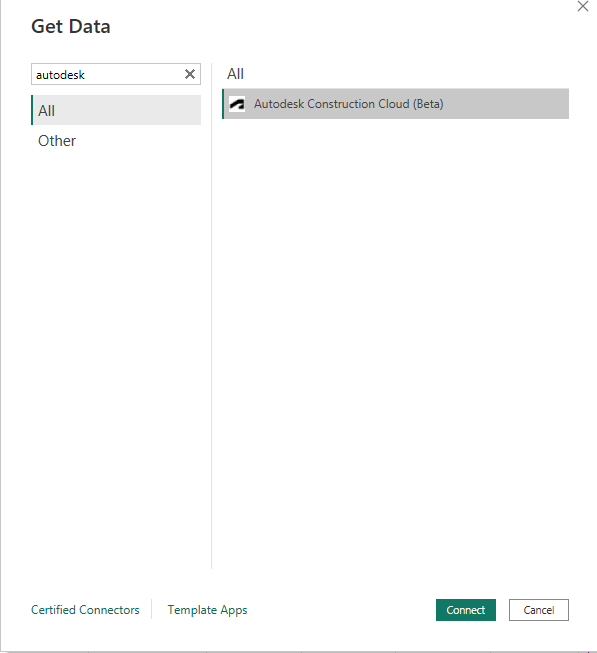597x653 pixels.
Task: Open the Template Apps link
Action: click(x=207, y=610)
